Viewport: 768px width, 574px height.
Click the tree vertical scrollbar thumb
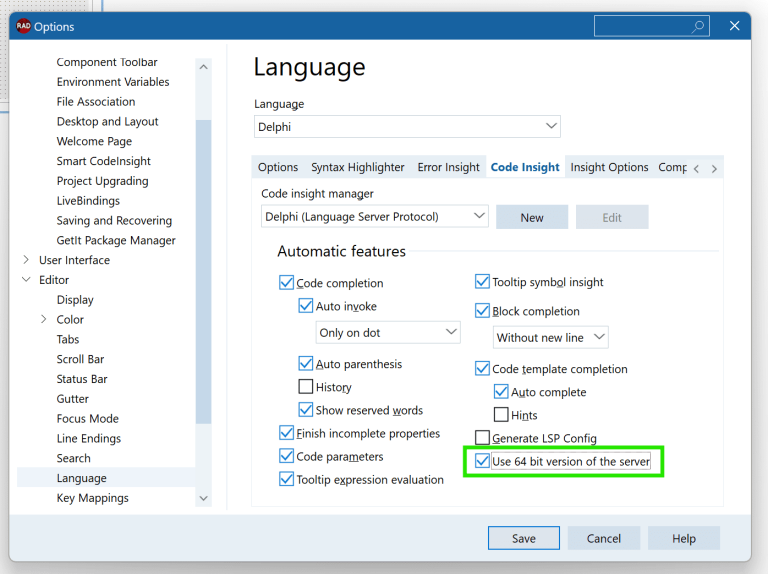204,272
